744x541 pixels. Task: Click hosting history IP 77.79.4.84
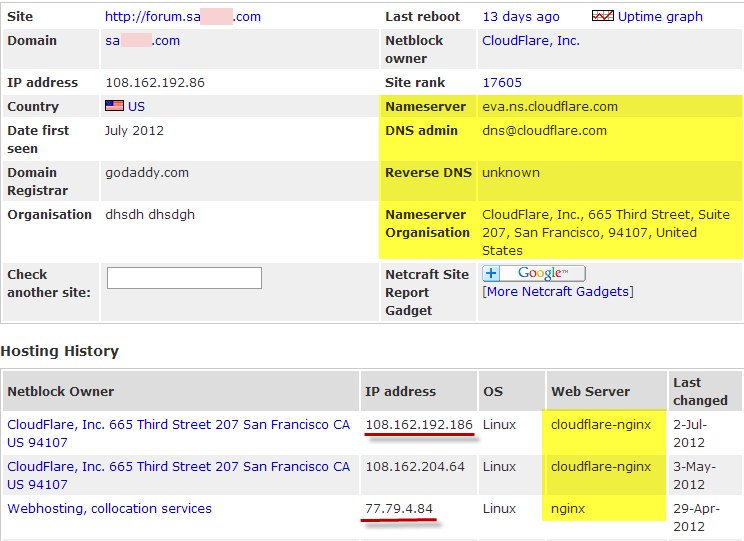(x=399, y=509)
